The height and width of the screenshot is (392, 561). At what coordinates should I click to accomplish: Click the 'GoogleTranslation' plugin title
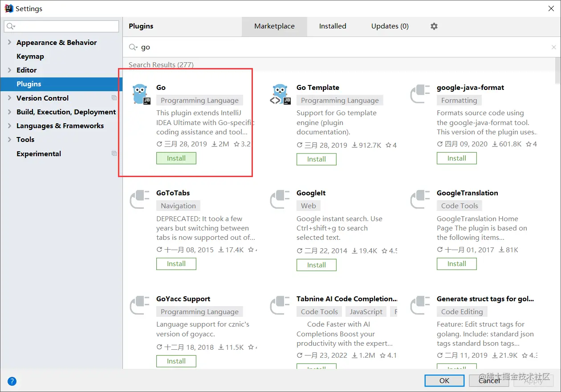pyautogui.click(x=467, y=193)
